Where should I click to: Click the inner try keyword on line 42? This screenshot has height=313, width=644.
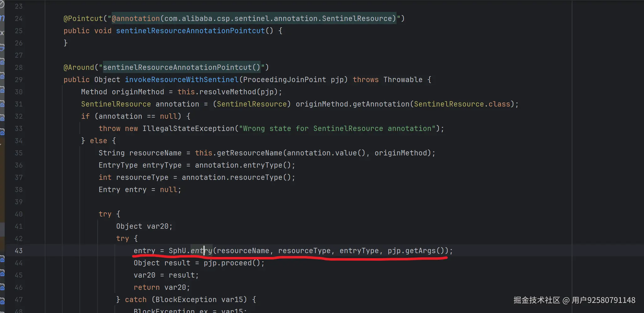pyautogui.click(x=123, y=238)
